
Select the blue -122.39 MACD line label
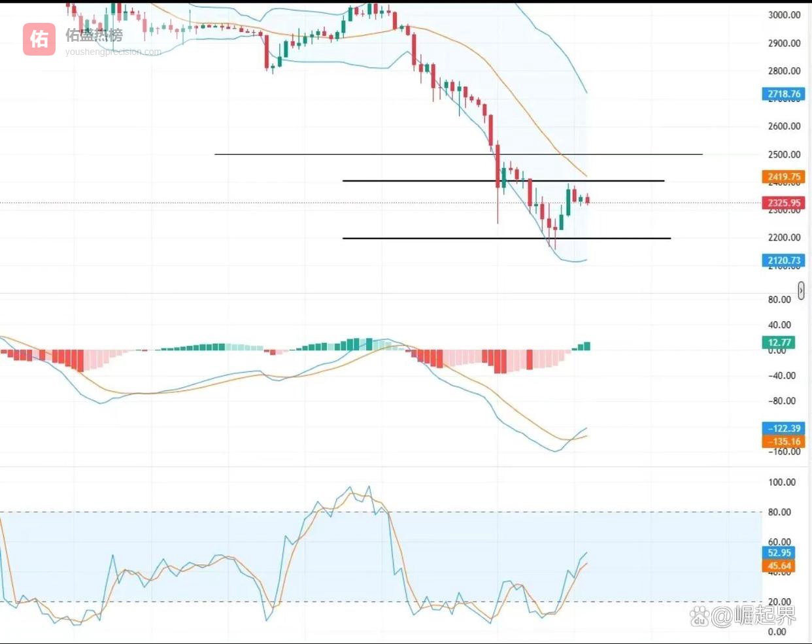[x=784, y=428]
